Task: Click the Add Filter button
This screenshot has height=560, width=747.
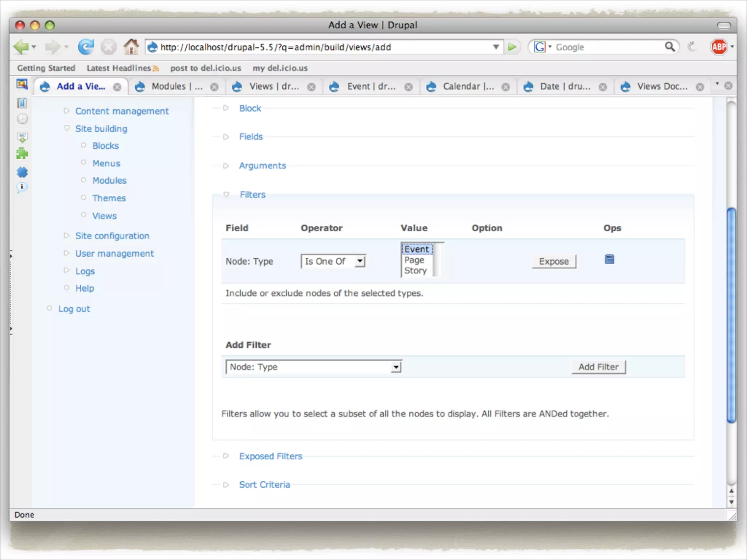Action: (598, 367)
